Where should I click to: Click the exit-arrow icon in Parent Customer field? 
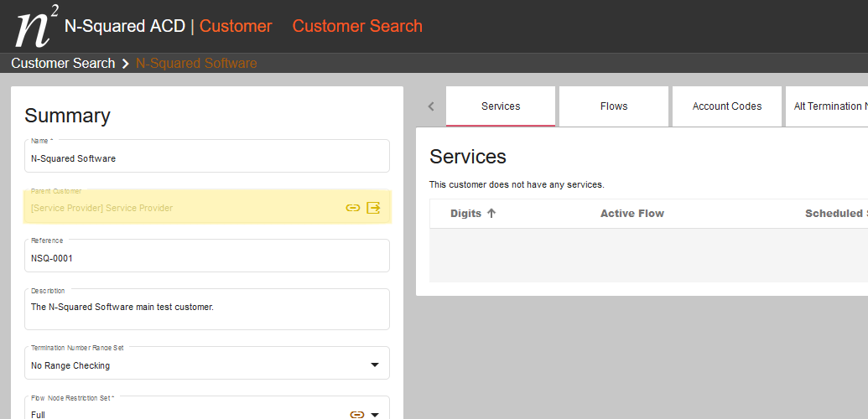[x=374, y=208]
